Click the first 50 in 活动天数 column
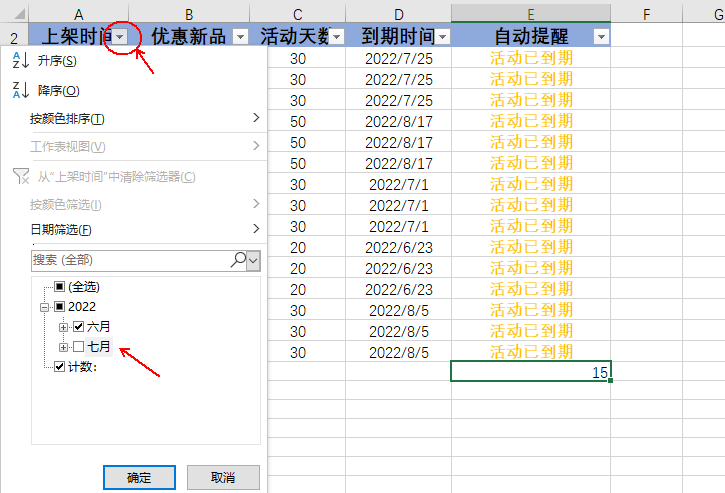The height and width of the screenshot is (493, 725). [x=298, y=122]
